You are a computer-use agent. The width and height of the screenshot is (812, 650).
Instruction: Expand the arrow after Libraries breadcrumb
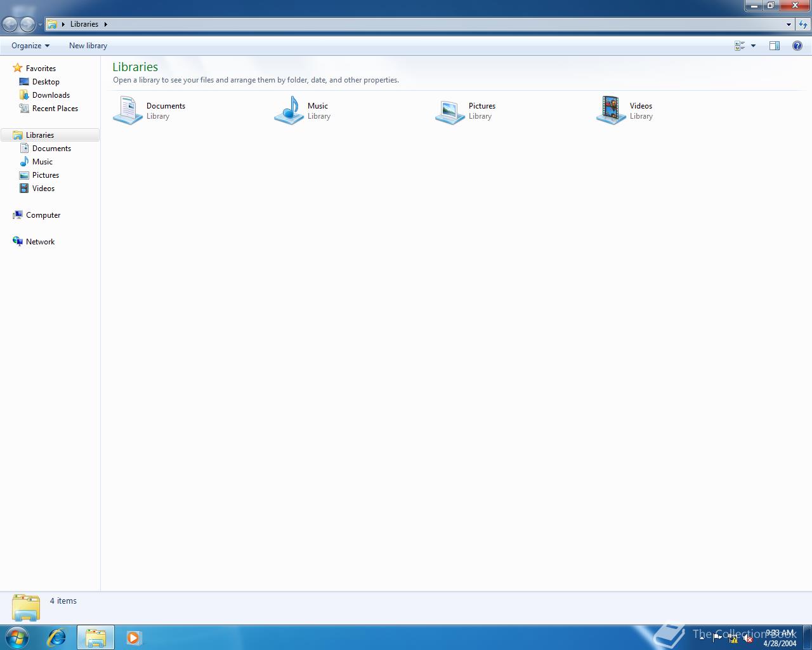tap(105, 24)
